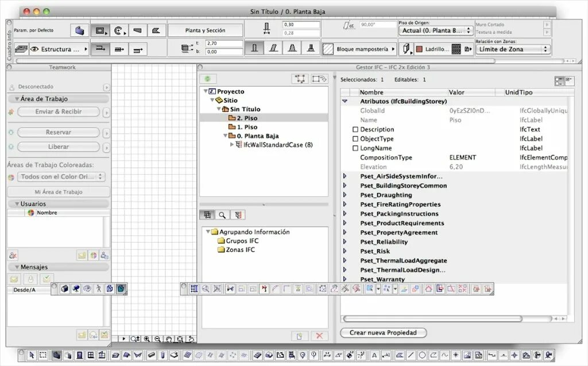The height and width of the screenshot is (366, 588).
Task: Open the Piso de Origen dropdown
Action: pyautogui.click(x=436, y=31)
